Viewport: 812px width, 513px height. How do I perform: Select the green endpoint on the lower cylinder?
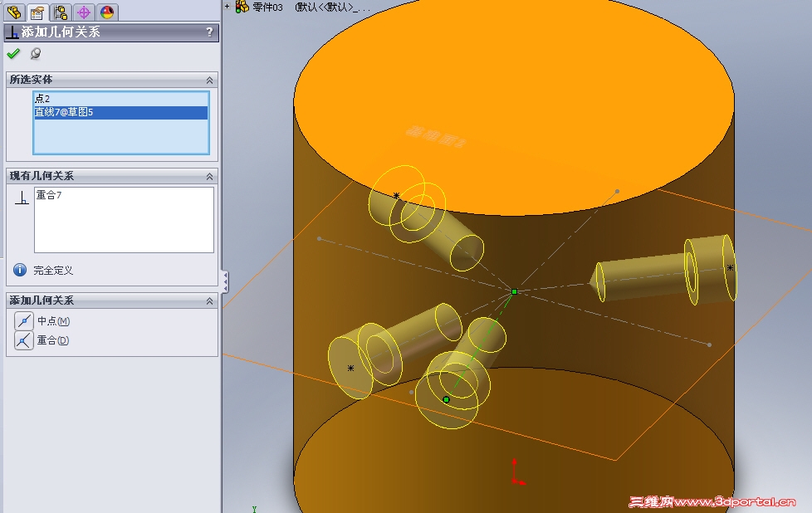click(447, 399)
